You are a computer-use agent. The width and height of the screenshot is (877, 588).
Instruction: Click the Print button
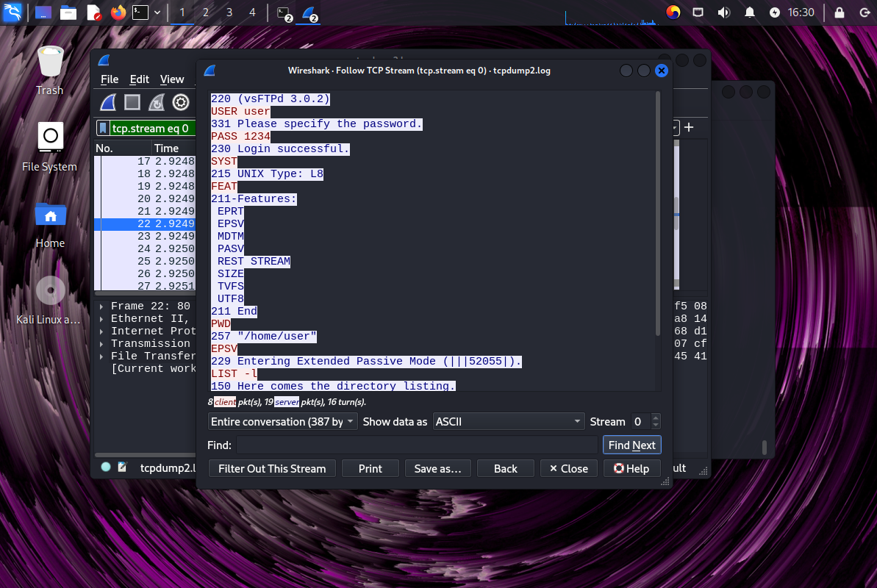[x=371, y=468]
